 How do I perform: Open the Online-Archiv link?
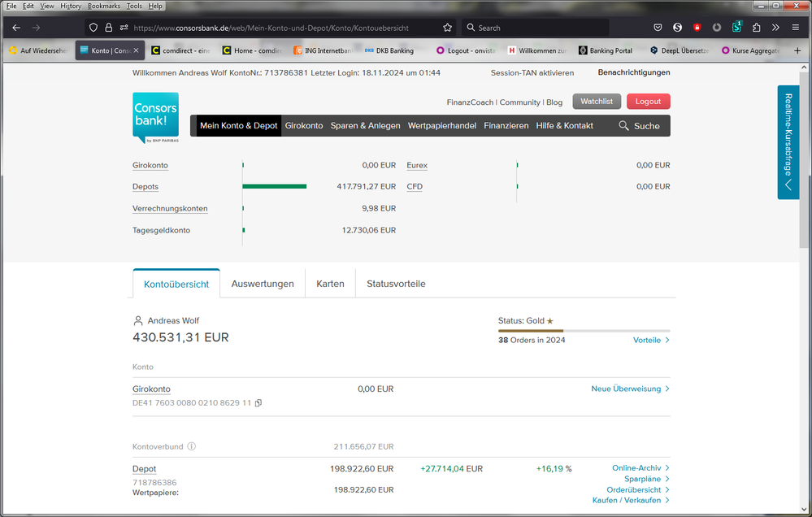pyautogui.click(x=641, y=467)
